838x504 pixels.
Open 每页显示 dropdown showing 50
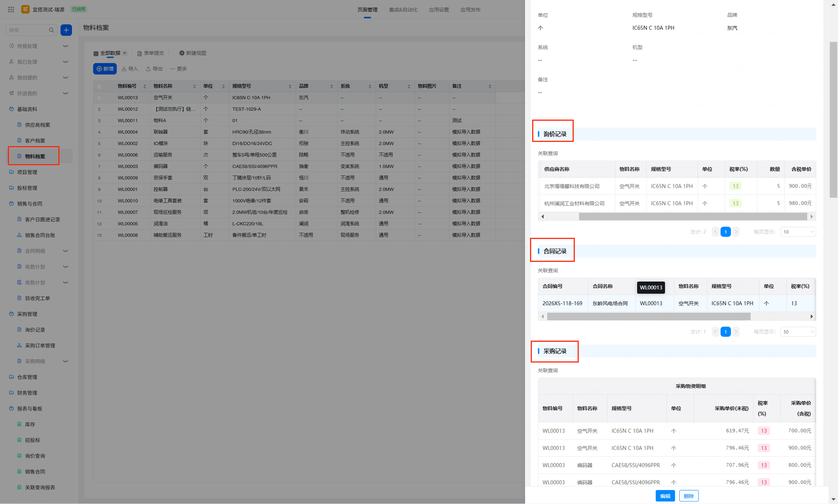tap(798, 332)
